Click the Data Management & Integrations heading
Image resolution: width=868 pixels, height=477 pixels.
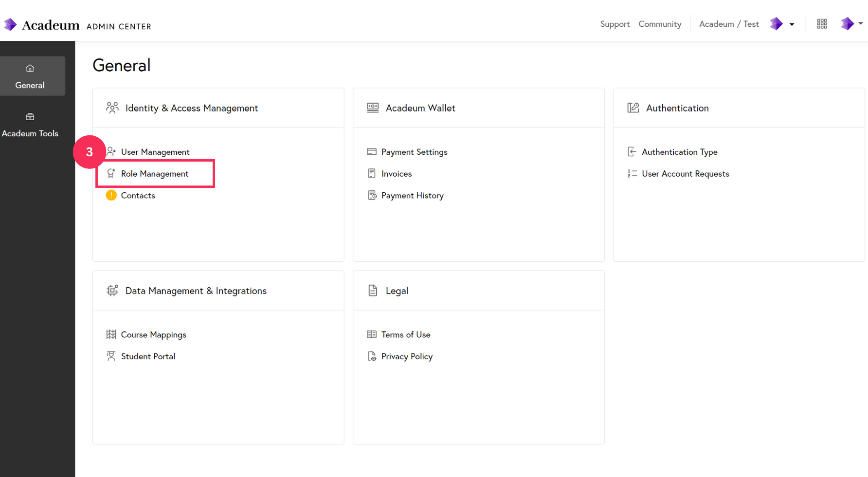point(196,291)
